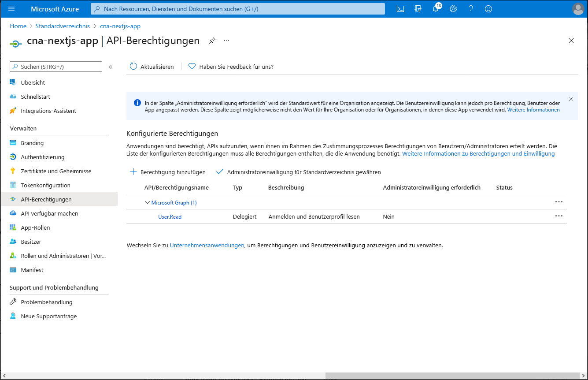Open Weitere Informationen zu Berechtigungen und Einwilligung
The height and width of the screenshot is (380, 588).
coord(478,154)
